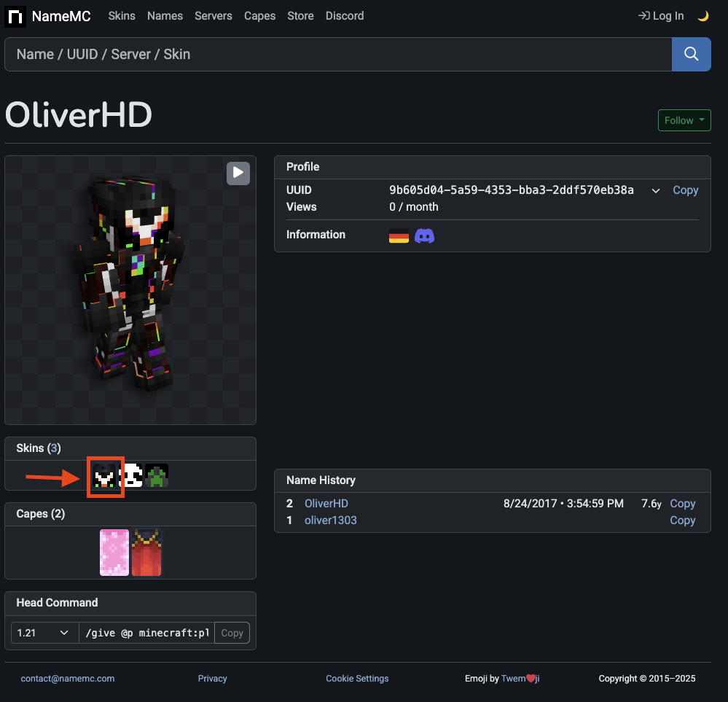Copy the UUID value
This screenshot has height=702, width=728.
point(685,190)
